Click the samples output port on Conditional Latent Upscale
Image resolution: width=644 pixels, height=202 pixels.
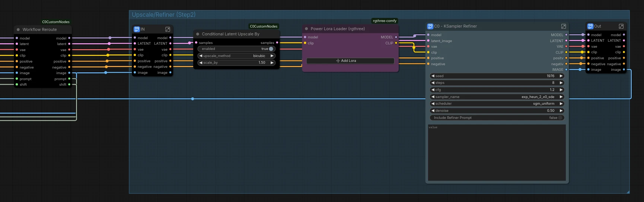(277, 42)
